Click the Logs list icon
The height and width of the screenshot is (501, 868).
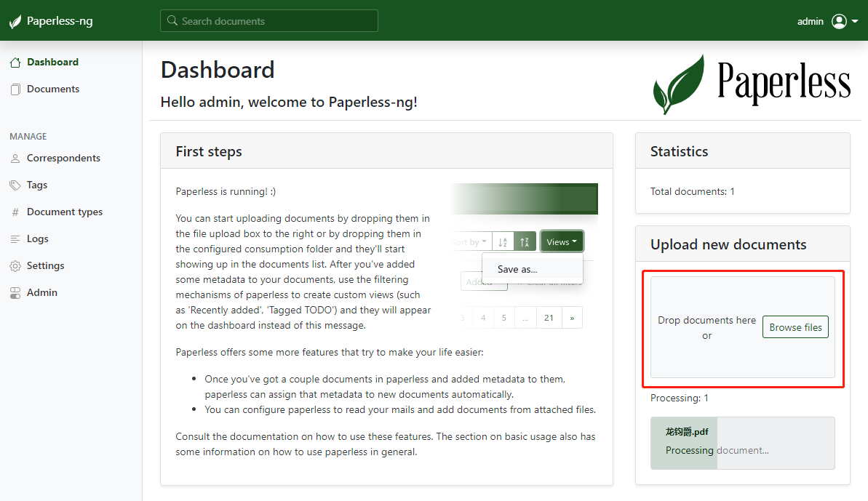coord(15,239)
